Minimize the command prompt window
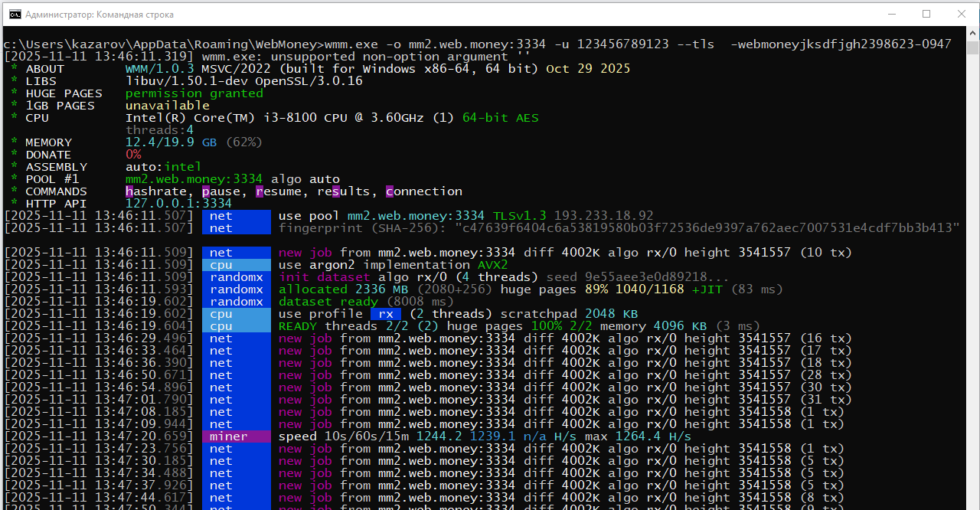The image size is (980, 510). point(891,15)
